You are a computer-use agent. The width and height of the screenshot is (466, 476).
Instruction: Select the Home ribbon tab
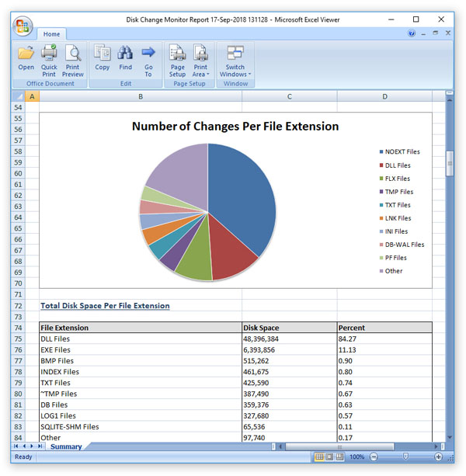click(51, 34)
